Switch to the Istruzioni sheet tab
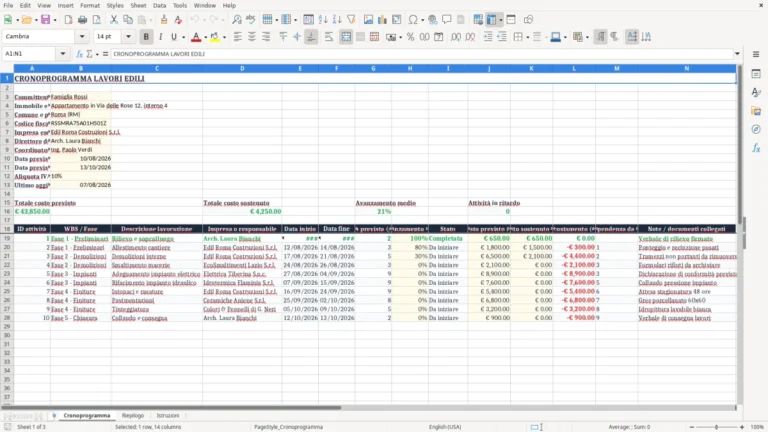 tap(168, 415)
